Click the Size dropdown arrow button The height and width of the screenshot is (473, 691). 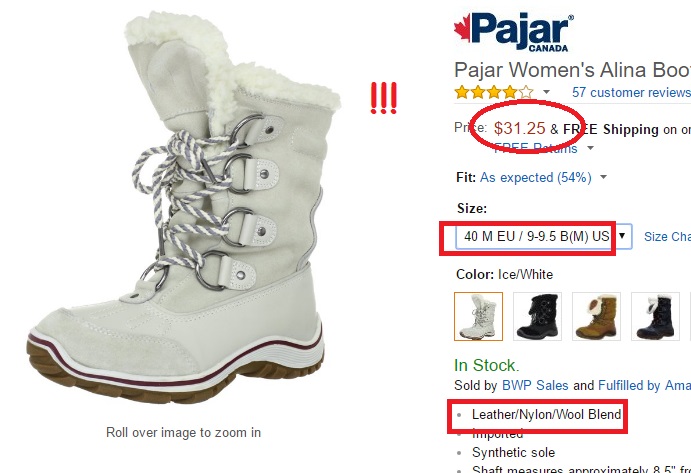click(x=622, y=236)
